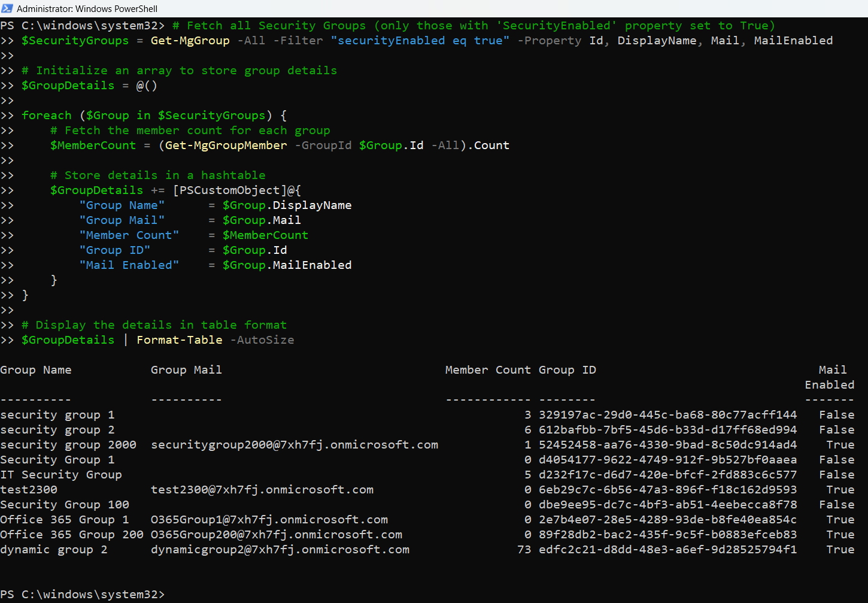Image resolution: width=868 pixels, height=603 pixels.
Task: Click the "Group Name" output table column header
Action: 36,370
